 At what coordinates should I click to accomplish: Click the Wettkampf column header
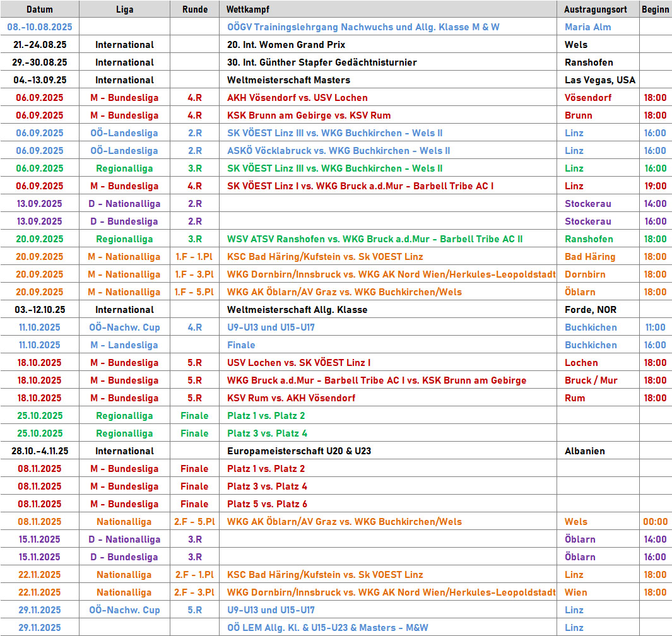(x=388, y=9)
